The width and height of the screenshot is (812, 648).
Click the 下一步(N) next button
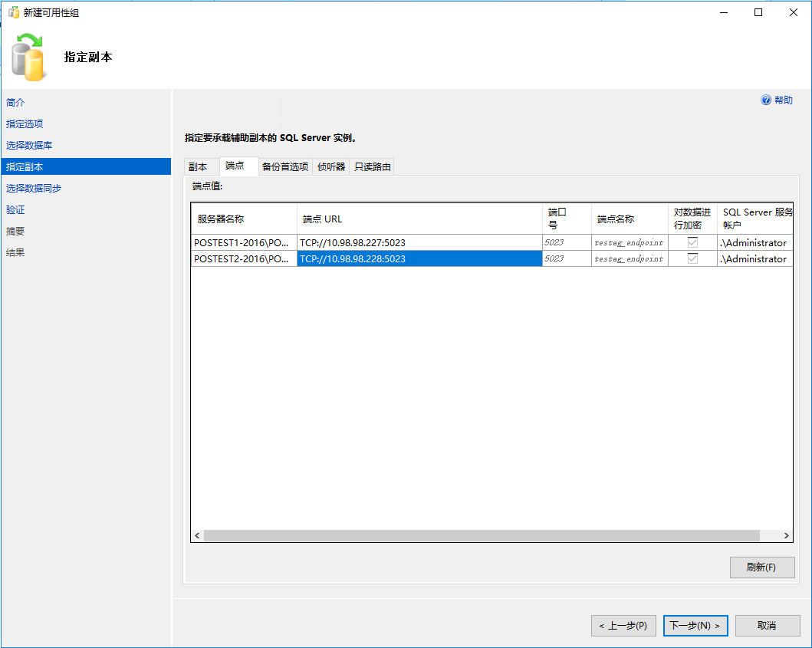click(695, 626)
